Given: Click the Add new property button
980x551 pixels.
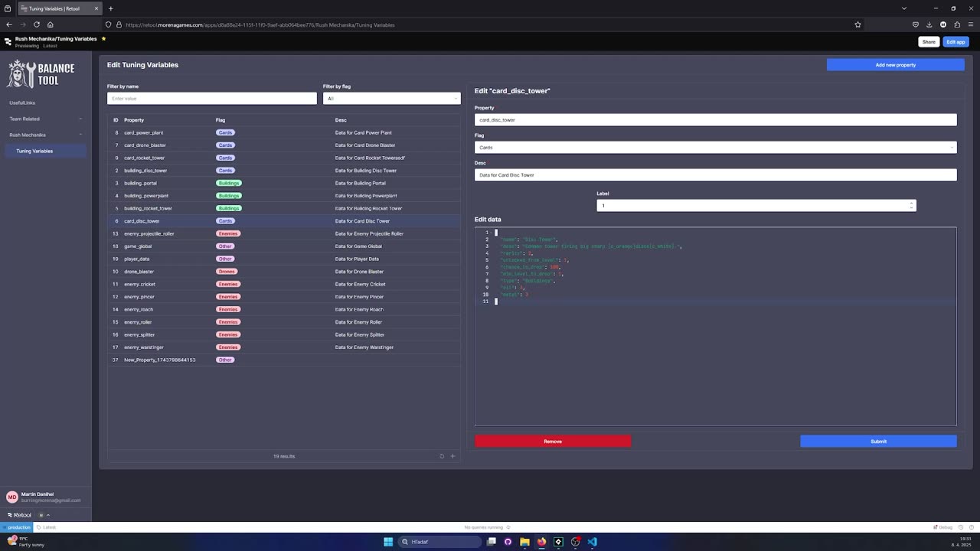Looking at the screenshot, I should coord(896,65).
